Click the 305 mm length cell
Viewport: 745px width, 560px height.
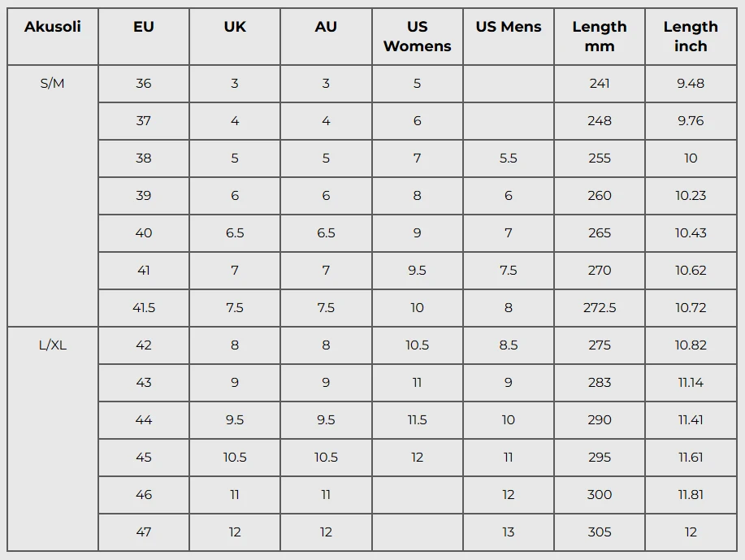(x=600, y=532)
